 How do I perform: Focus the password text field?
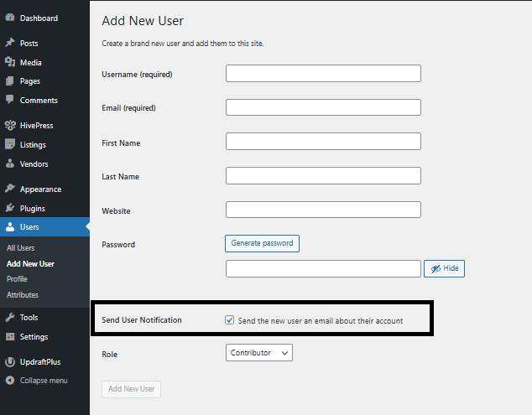[323, 268]
